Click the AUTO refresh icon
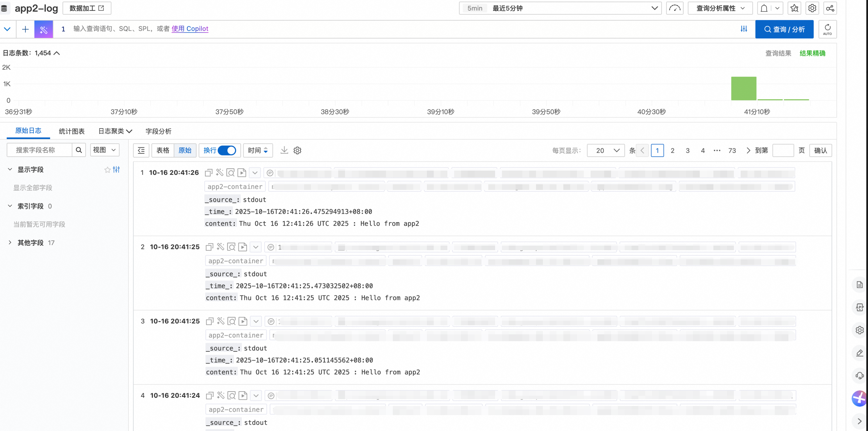This screenshot has width=868, height=431. point(827,29)
